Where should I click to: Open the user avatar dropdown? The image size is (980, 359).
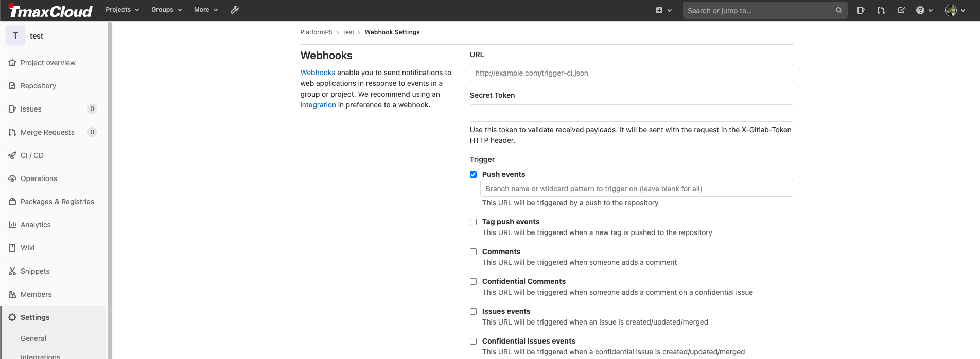955,10
